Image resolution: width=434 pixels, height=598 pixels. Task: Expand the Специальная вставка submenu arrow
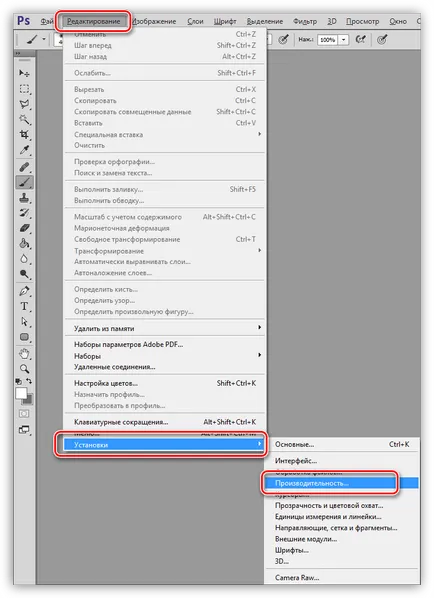point(259,134)
